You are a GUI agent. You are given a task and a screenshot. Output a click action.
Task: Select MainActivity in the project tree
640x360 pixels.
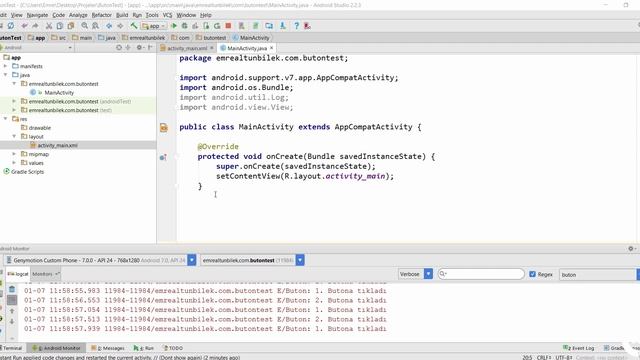pyautogui.click(x=59, y=93)
